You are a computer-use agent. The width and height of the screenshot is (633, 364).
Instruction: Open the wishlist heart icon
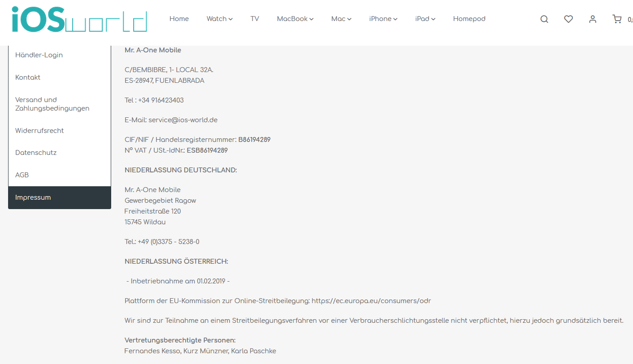coord(568,19)
